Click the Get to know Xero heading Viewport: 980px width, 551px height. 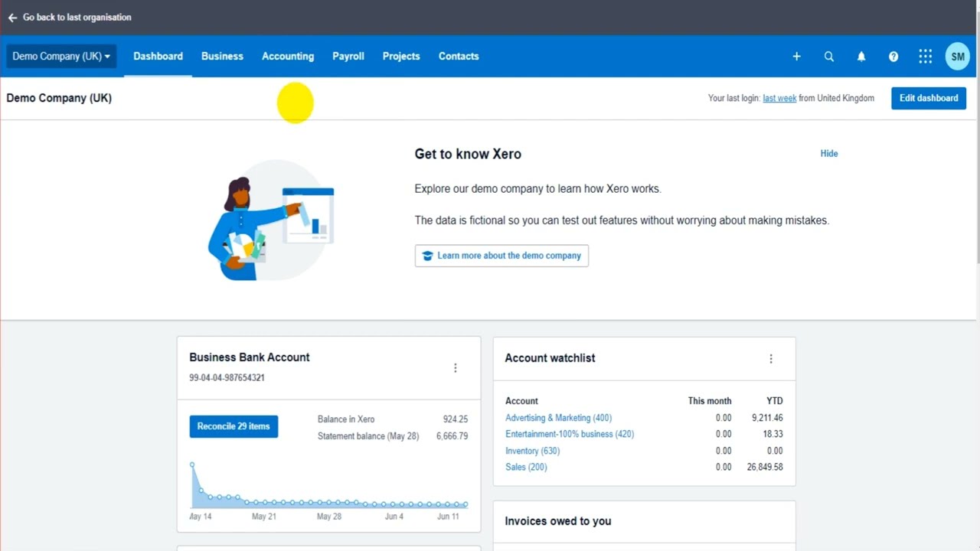(468, 154)
